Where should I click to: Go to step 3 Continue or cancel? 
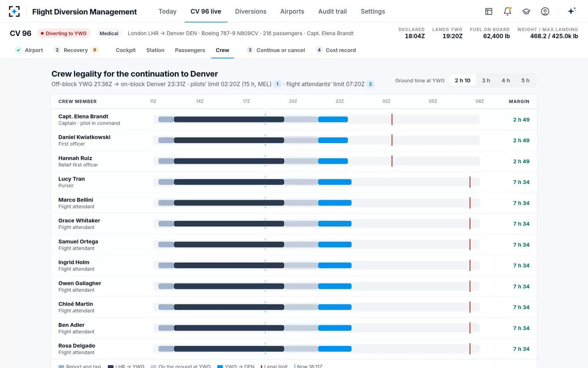(276, 50)
